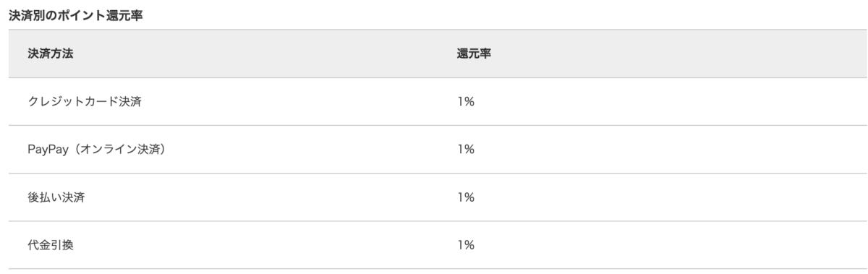Click the gray table header row background

438,54
